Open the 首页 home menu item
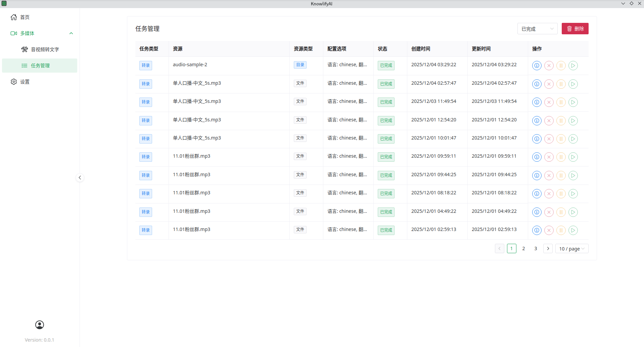644x347 pixels. tap(25, 17)
